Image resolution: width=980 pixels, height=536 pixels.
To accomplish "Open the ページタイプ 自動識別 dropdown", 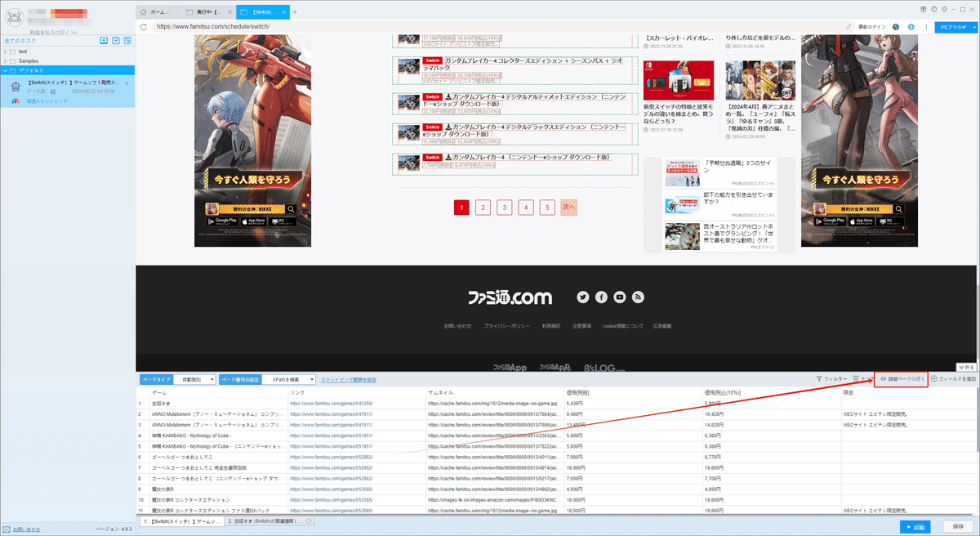I will point(195,379).
